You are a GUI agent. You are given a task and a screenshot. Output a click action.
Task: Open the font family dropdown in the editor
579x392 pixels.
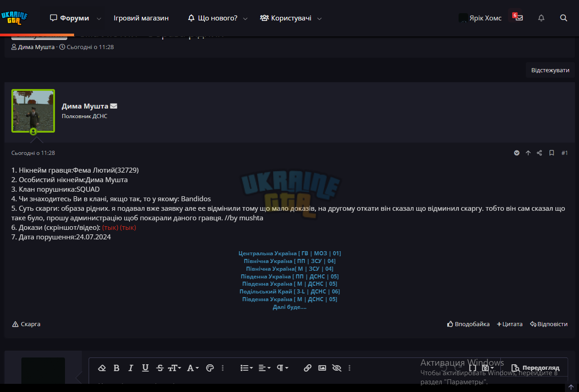[193, 368]
